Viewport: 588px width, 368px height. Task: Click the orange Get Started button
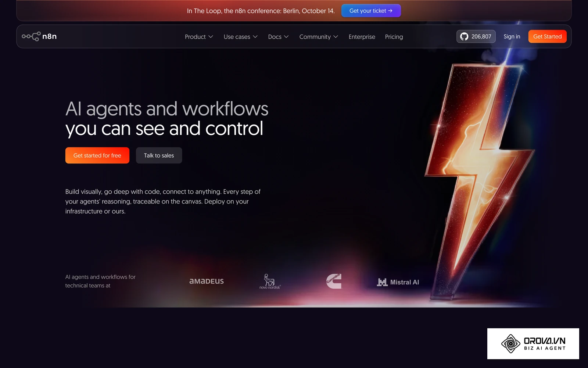point(548,36)
